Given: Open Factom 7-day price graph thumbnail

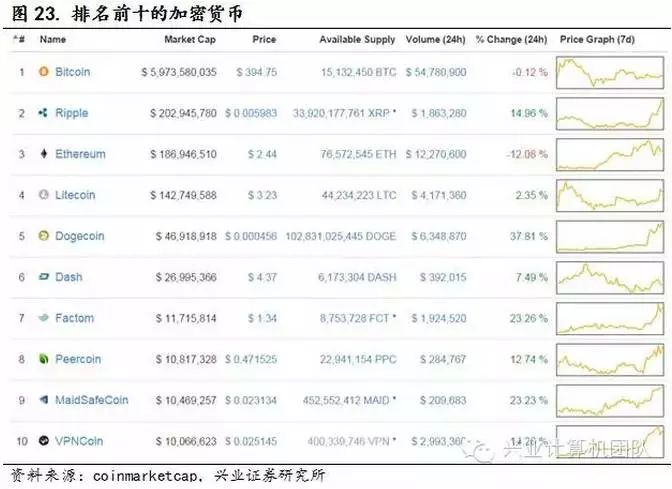Looking at the screenshot, I should pyautogui.click(x=610, y=318).
